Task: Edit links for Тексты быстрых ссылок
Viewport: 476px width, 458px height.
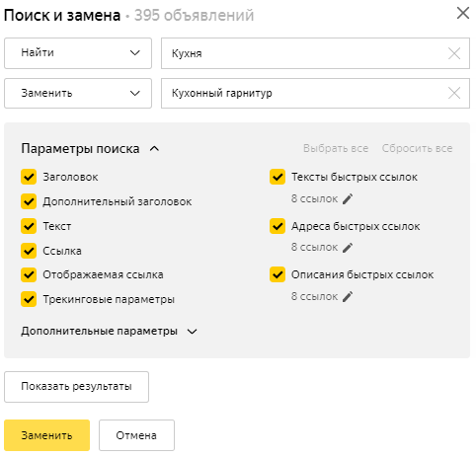Action: (x=348, y=198)
